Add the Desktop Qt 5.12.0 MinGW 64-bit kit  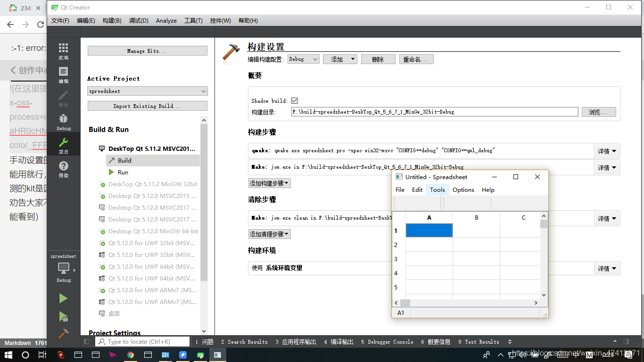click(148, 231)
